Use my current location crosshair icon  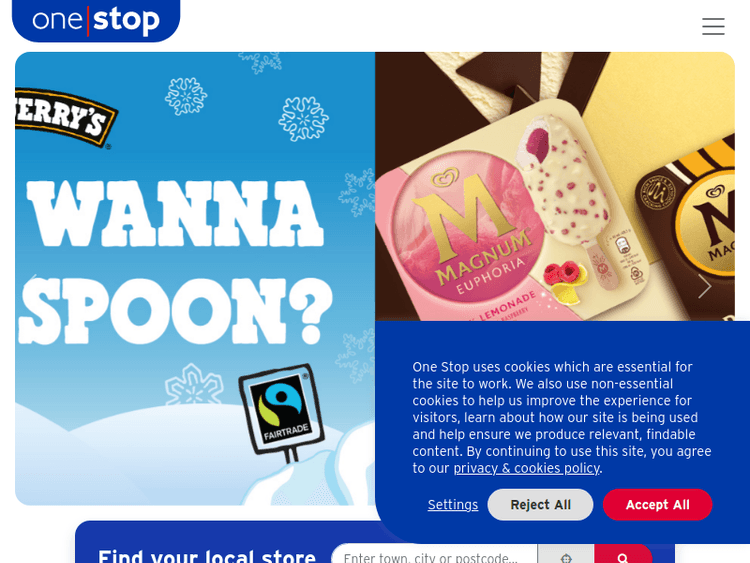click(566, 557)
